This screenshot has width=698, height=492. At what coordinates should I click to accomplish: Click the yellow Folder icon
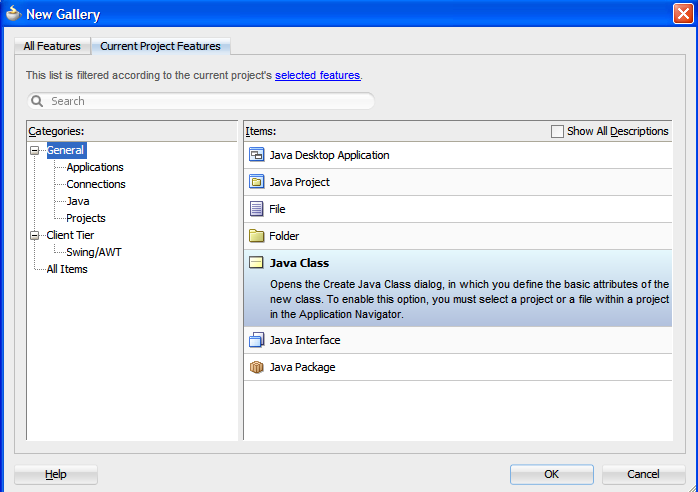point(256,236)
